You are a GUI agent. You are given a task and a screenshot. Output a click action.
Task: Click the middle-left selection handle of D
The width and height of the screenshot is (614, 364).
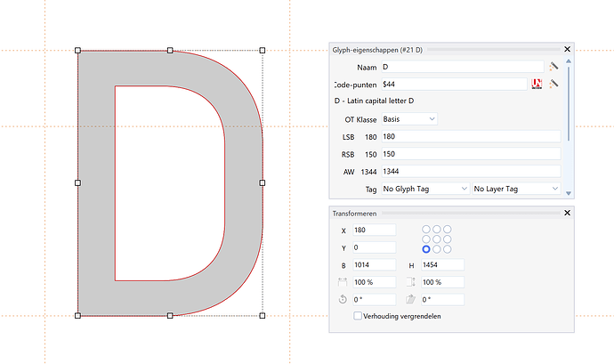(77, 182)
